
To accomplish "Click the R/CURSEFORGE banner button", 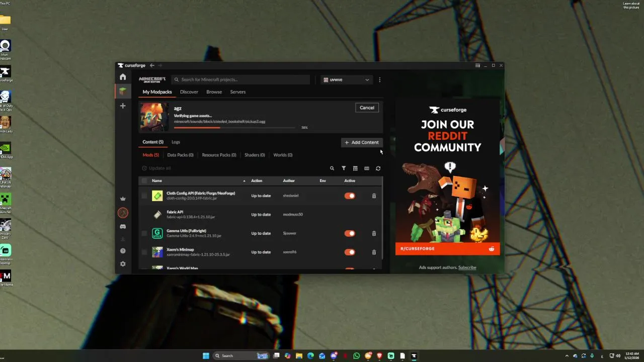I will pyautogui.click(x=447, y=248).
